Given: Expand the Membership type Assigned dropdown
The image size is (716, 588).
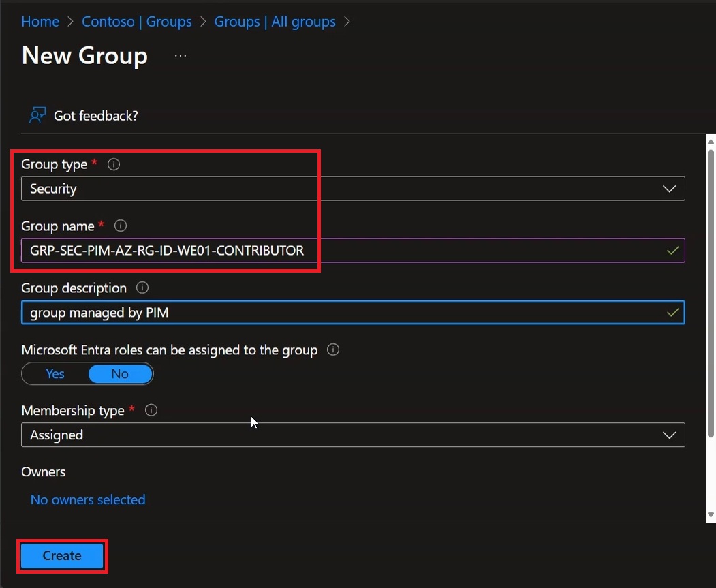Looking at the screenshot, I should pos(353,435).
